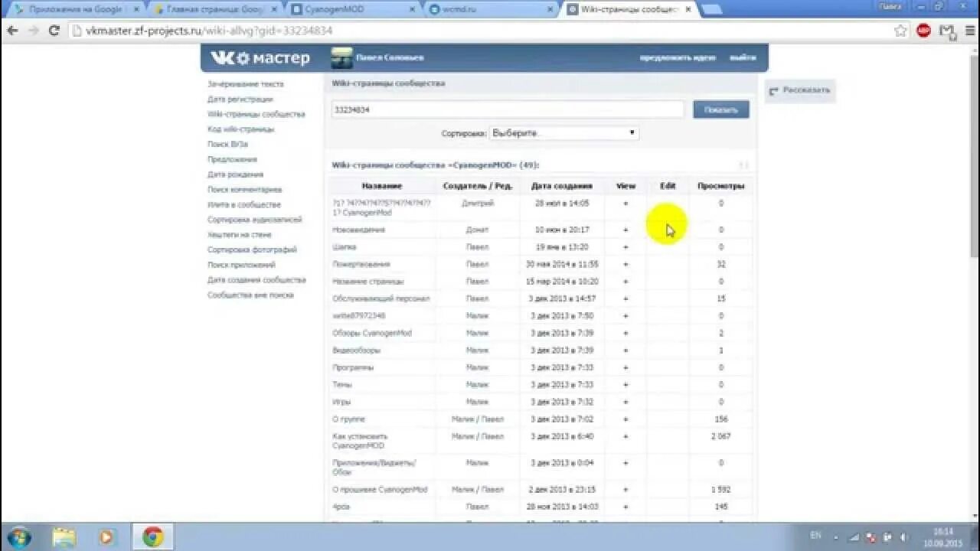Open Зачеркивание текста in the sidebar

point(245,84)
